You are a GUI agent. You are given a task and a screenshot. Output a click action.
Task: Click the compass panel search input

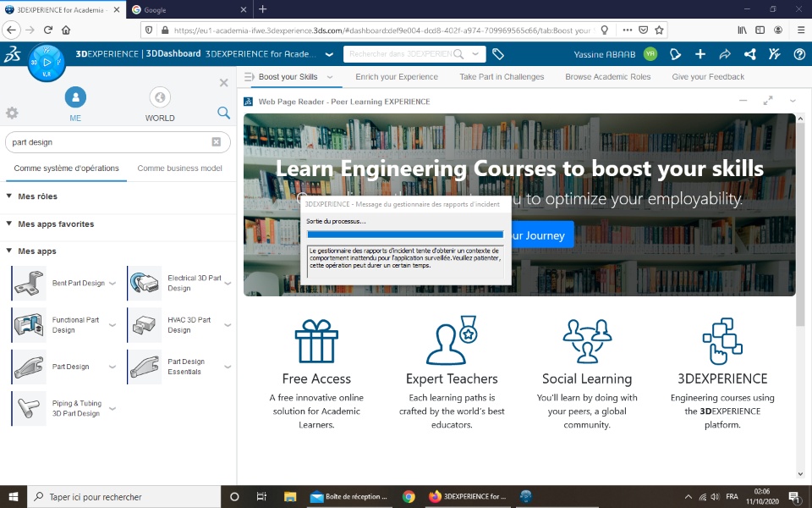click(118, 142)
